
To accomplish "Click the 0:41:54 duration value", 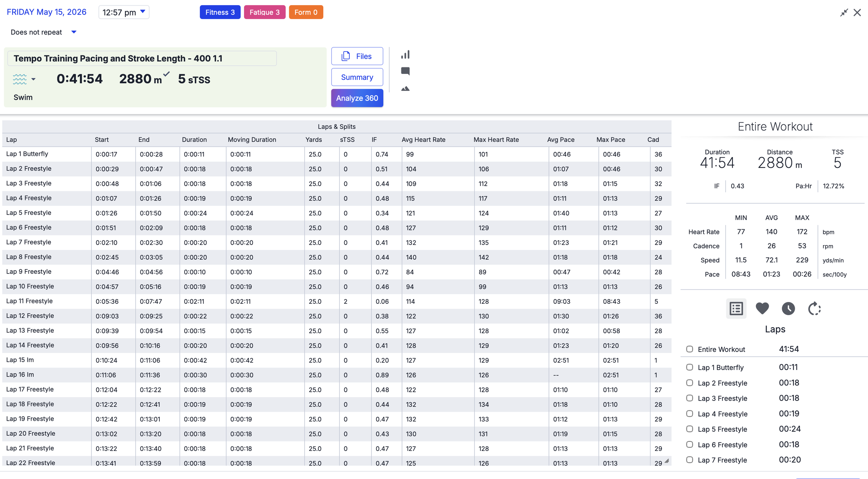I will tap(80, 79).
